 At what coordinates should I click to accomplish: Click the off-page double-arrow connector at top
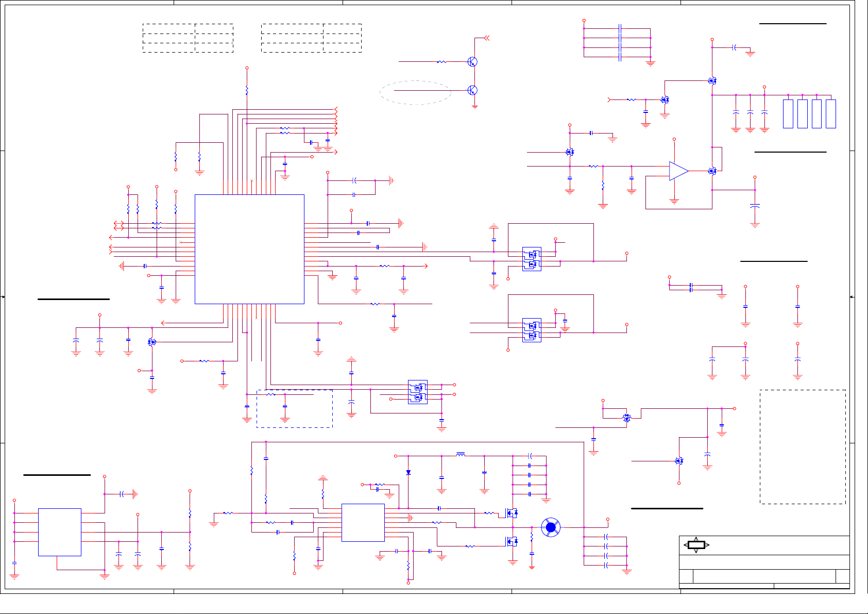pos(486,38)
